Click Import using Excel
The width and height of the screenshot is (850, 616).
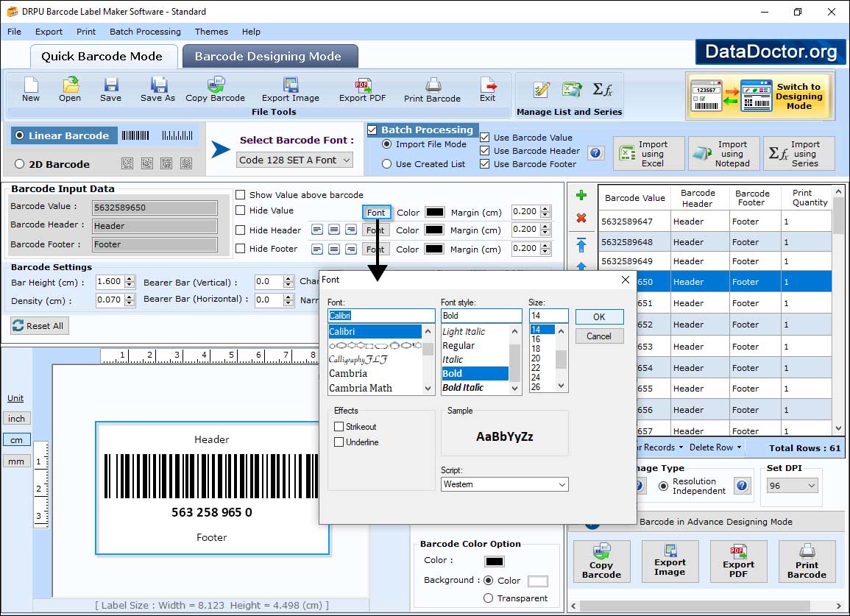tap(649, 154)
